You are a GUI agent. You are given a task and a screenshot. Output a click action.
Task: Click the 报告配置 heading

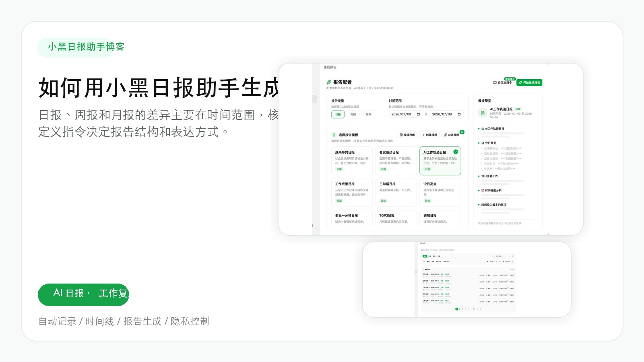[x=343, y=82]
